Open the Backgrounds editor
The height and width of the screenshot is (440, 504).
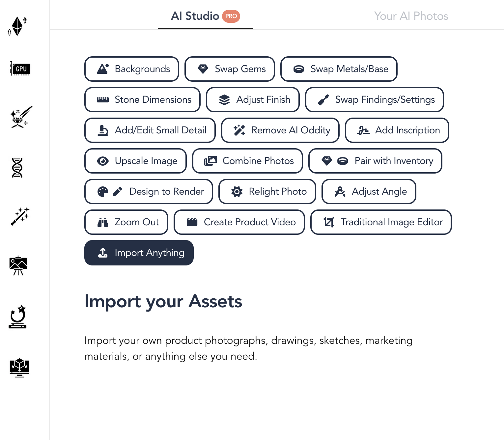coord(131,69)
